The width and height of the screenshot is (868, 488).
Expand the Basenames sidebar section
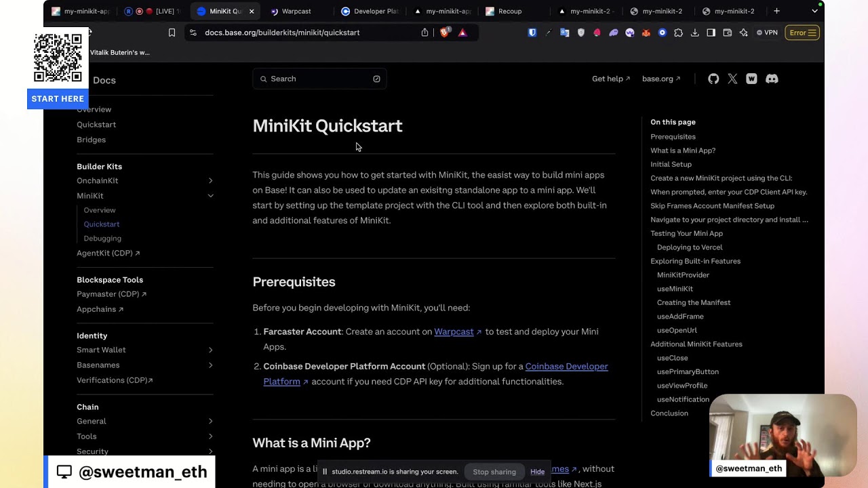click(210, 365)
